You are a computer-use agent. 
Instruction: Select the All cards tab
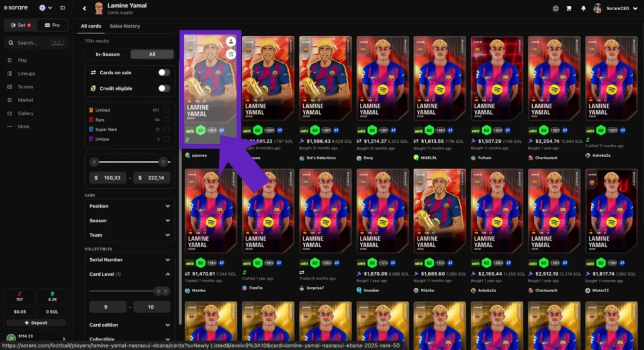(91, 26)
